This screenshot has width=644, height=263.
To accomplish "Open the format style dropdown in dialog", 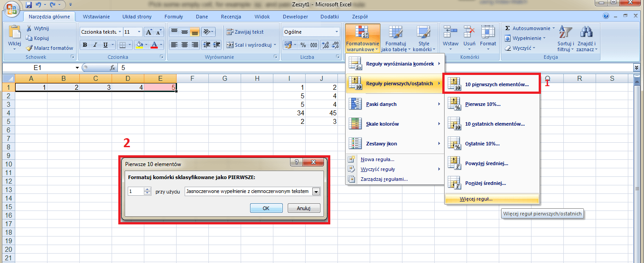I will (316, 192).
